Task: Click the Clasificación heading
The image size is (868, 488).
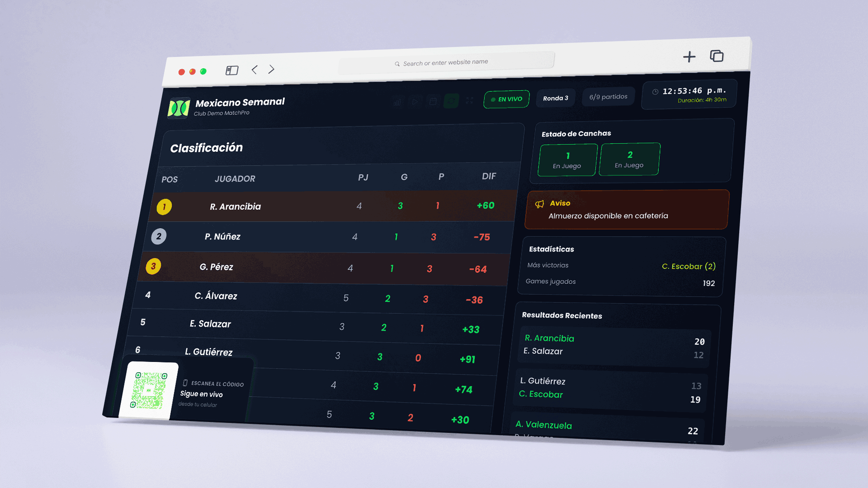Action: (x=207, y=148)
